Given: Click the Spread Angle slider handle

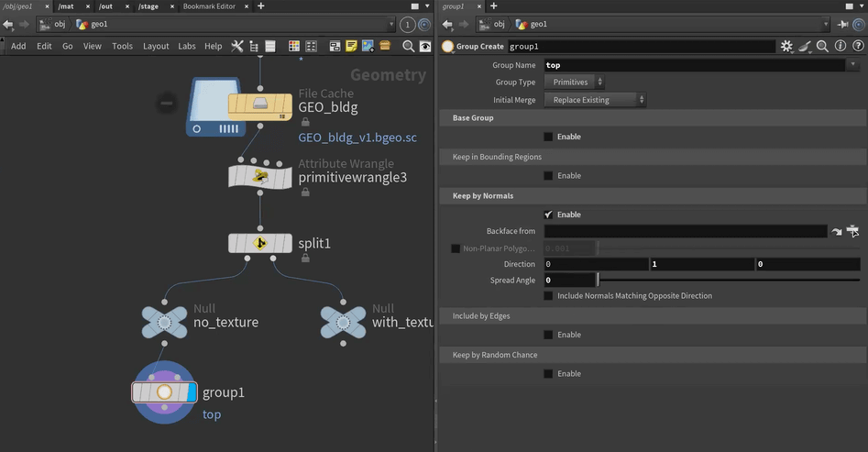Looking at the screenshot, I should pyautogui.click(x=598, y=281).
